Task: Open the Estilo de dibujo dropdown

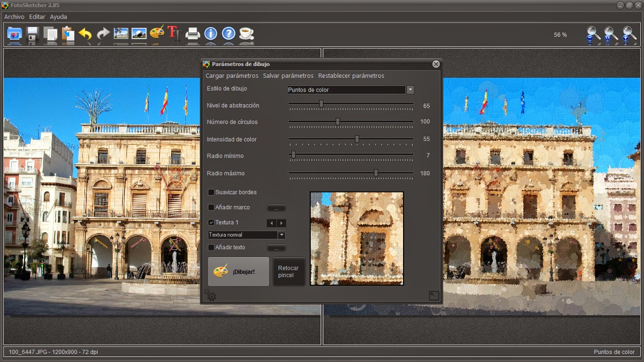Action: (x=410, y=90)
